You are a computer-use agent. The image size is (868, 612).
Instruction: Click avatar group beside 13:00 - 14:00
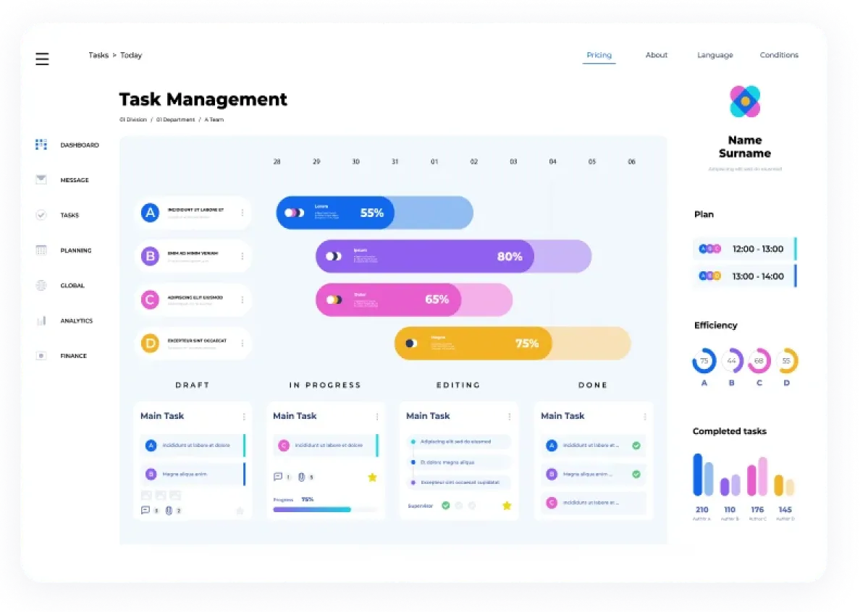pyautogui.click(x=709, y=276)
